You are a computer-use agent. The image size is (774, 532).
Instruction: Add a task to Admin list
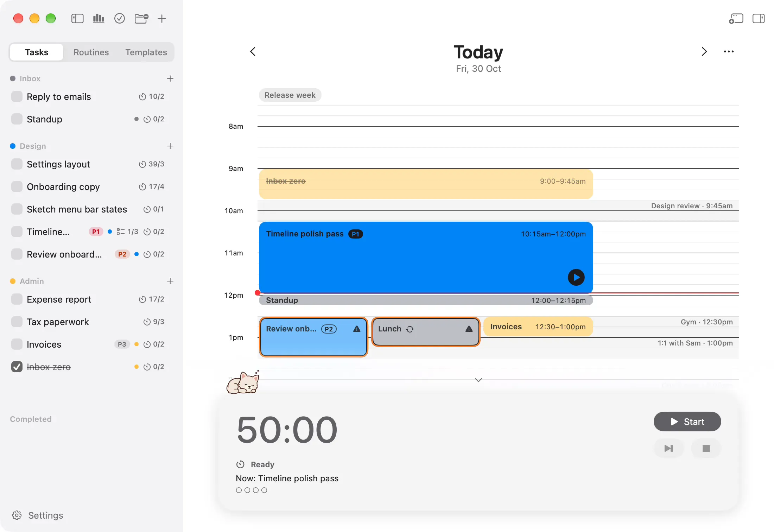click(170, 281)
